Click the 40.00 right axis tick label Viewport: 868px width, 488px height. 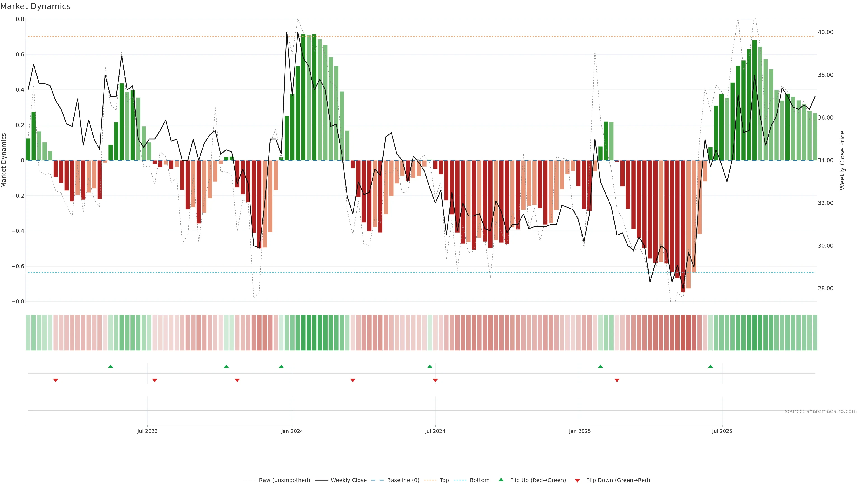[x=825, y=32]
